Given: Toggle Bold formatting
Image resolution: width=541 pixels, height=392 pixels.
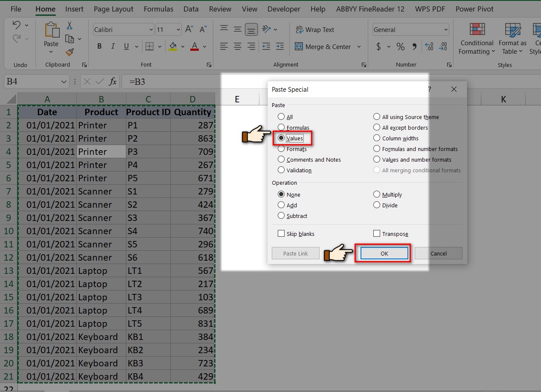Looking at the screenshot, I should point(99,46).
